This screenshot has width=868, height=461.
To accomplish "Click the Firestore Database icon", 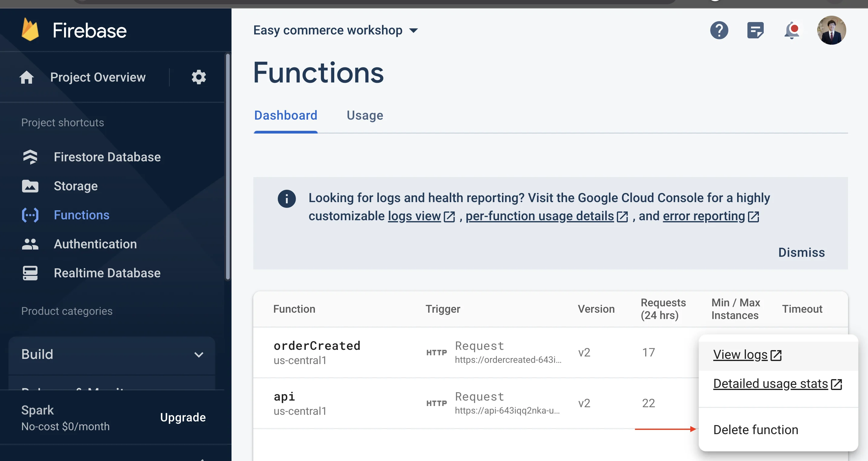I will 30,157.
